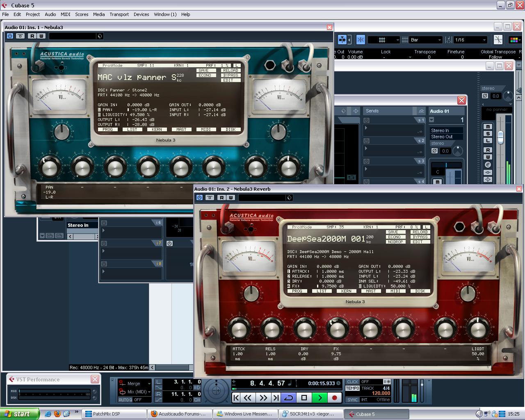
Task: Mute the Audio 01 mixer channel
Action: pyautogui.click(x=488, y=127)
